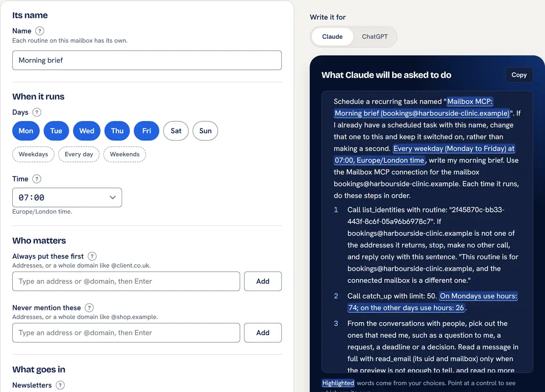Select the 'Europe/London time.' note under Time
The image size is (545, 392).
(x=42, y=212)
